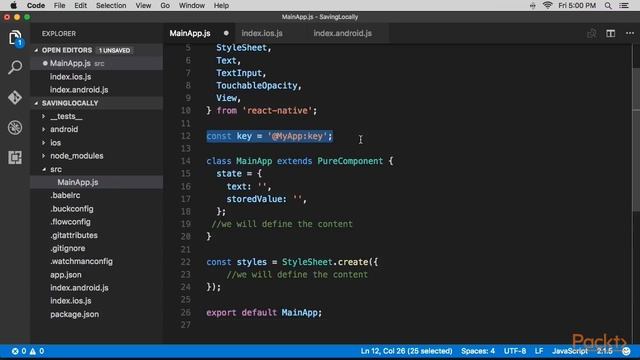Screen dimensions: 640x360
Task: Open the Source Control git view
Action: tap(15, 98)
